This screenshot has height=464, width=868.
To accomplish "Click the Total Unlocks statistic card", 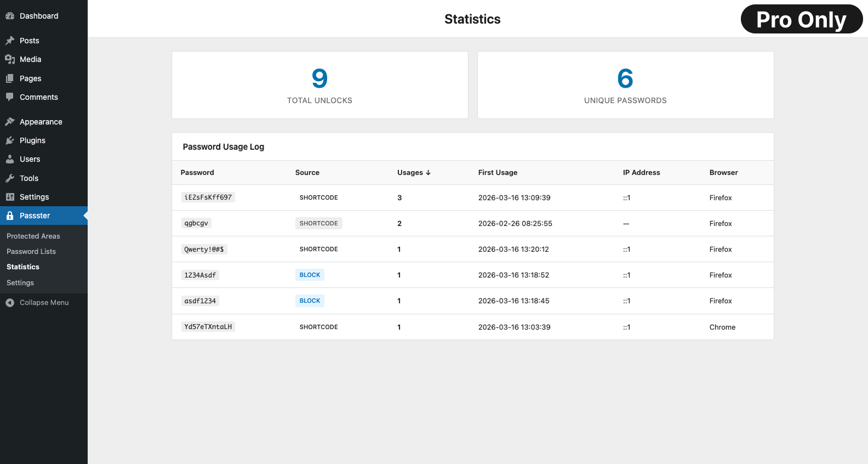I will (319, 85).
